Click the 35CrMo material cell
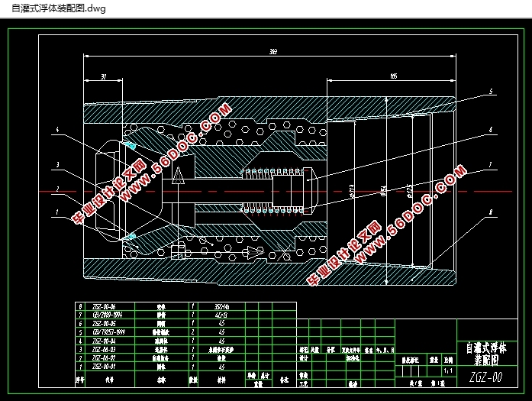The width and height of the screenshot is (532, 401). pos(221,306)
